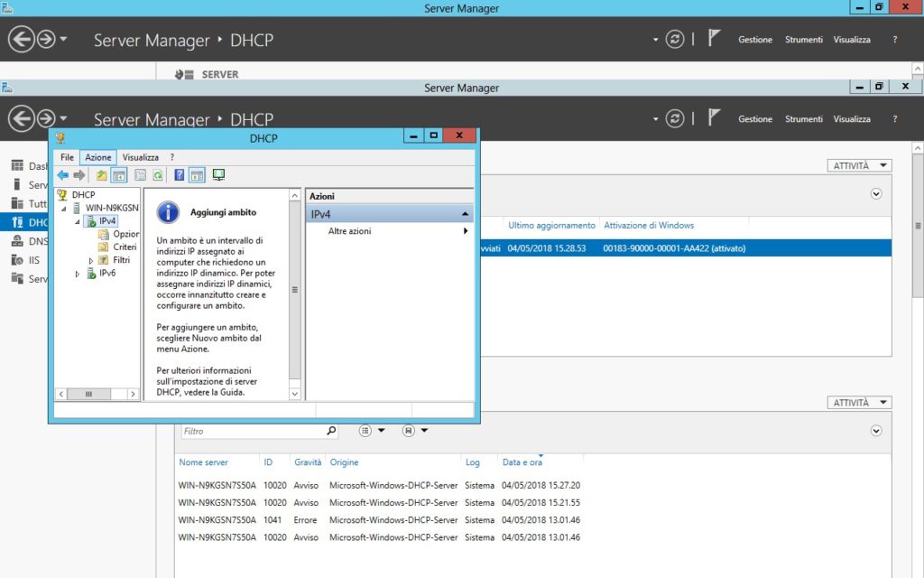Sort events by the Origine column
The height and width of the screenshot is (578, 924).
(344, 462)
